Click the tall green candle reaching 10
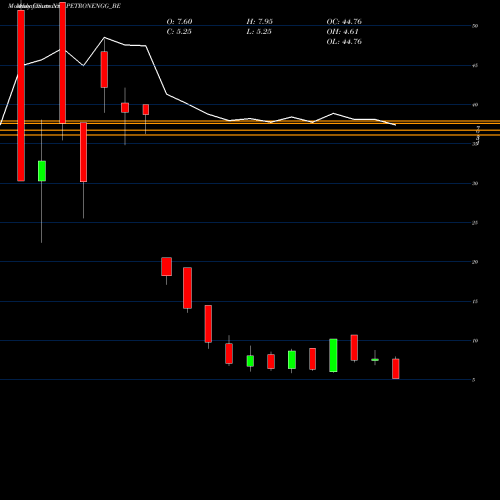Viewport: 500px width, 500px height. 333,355
